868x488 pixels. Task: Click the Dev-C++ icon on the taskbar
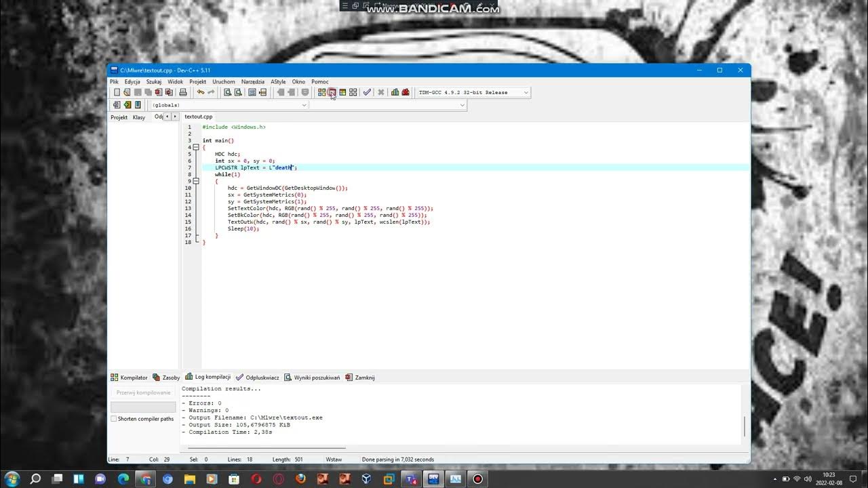pos(433,479)
